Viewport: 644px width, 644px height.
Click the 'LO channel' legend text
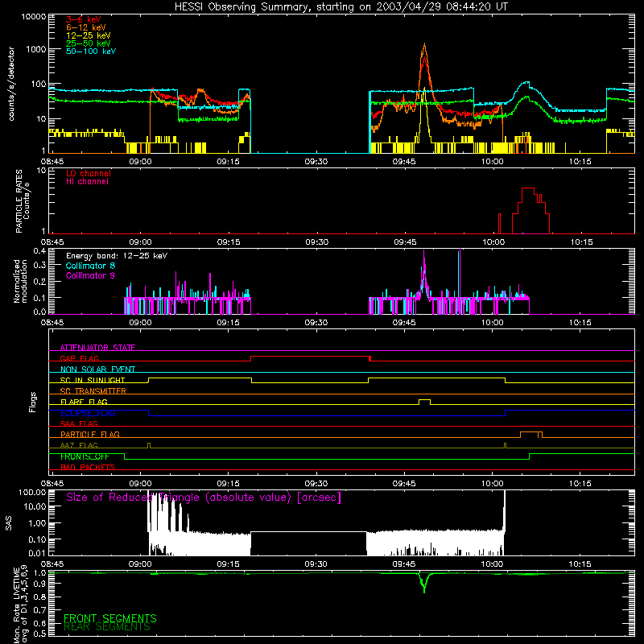(89, 173)
